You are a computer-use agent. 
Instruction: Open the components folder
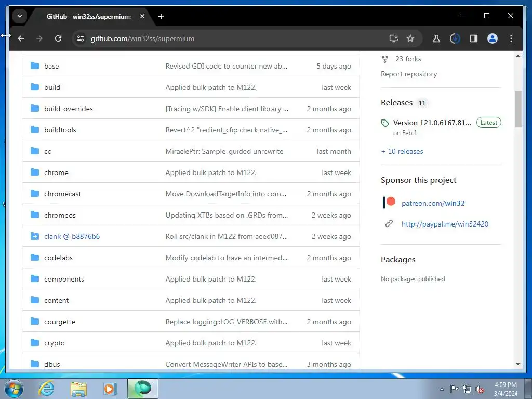(x=64, y=279)
